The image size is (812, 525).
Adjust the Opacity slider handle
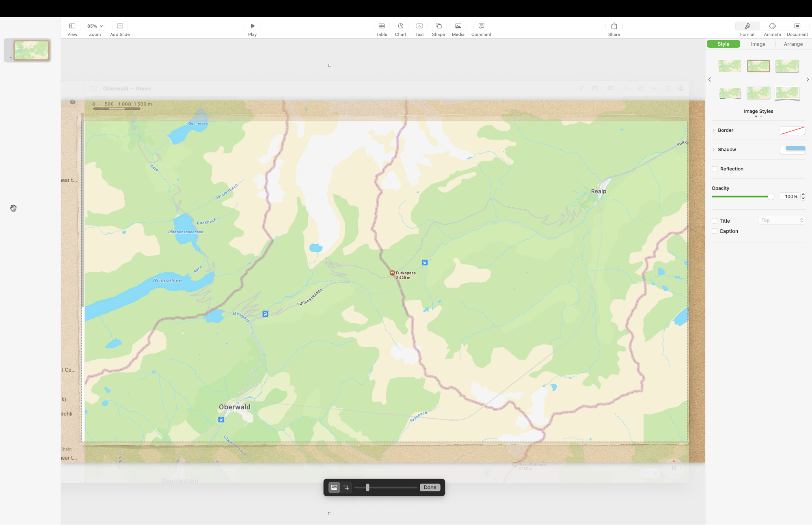[771, 197]
